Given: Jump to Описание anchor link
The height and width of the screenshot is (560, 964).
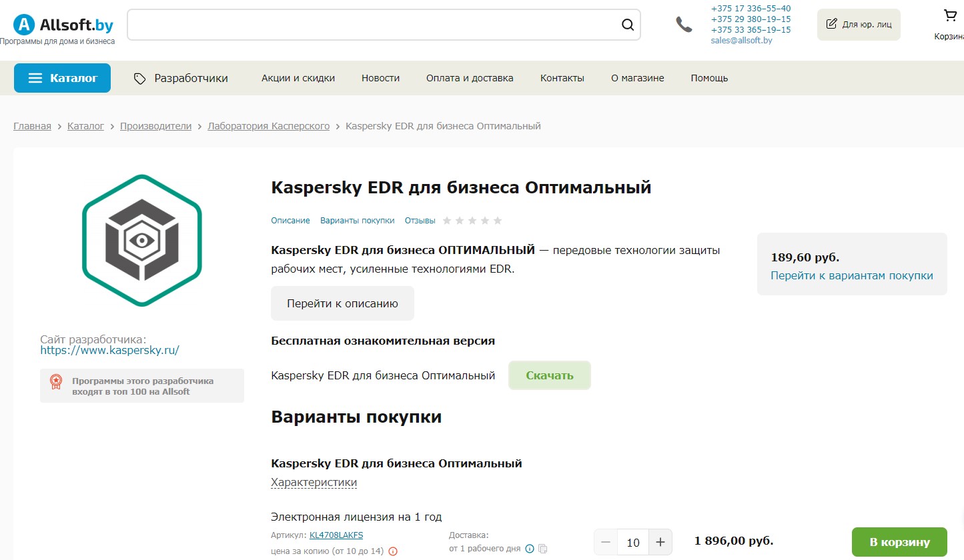Looking at the screenshot, I should [x=290, y=221].
